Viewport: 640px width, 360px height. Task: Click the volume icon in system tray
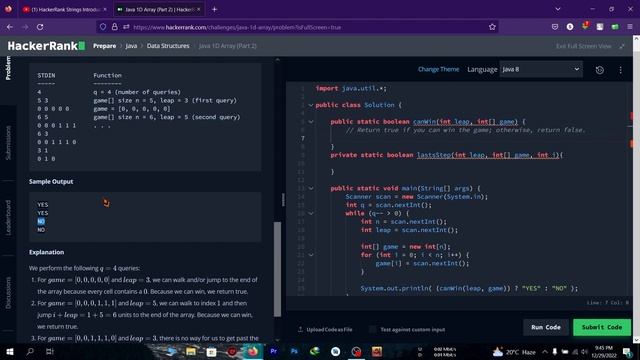tap(584, 351)
